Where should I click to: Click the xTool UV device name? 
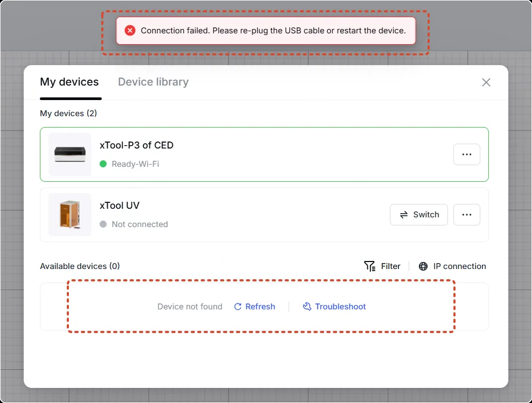(120, 206)
